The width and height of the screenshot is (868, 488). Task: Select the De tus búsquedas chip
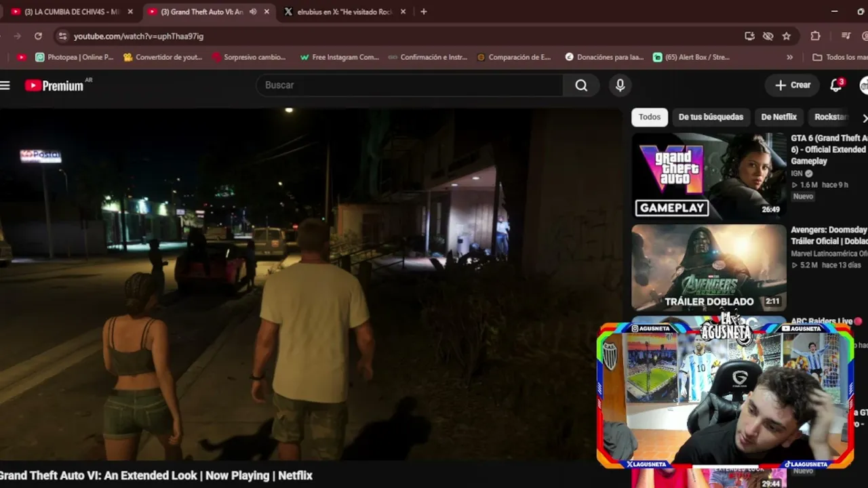(711, 117)
